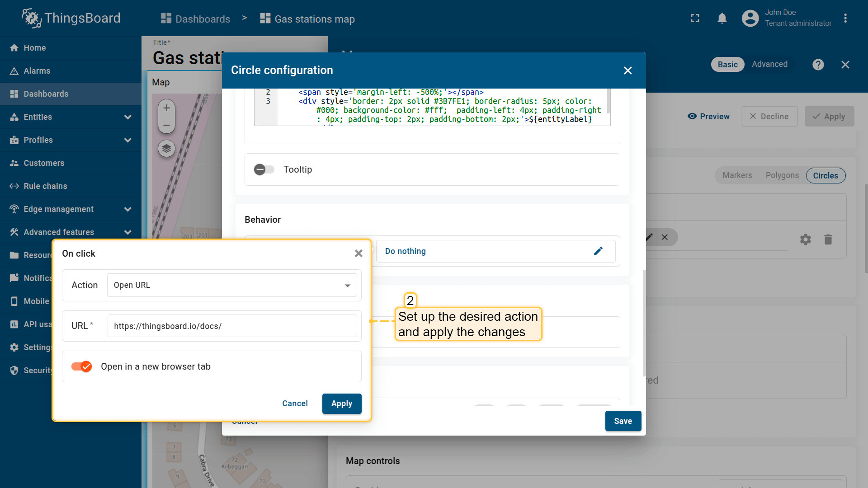Edit the Do nothing action pencil

[598, 251]
